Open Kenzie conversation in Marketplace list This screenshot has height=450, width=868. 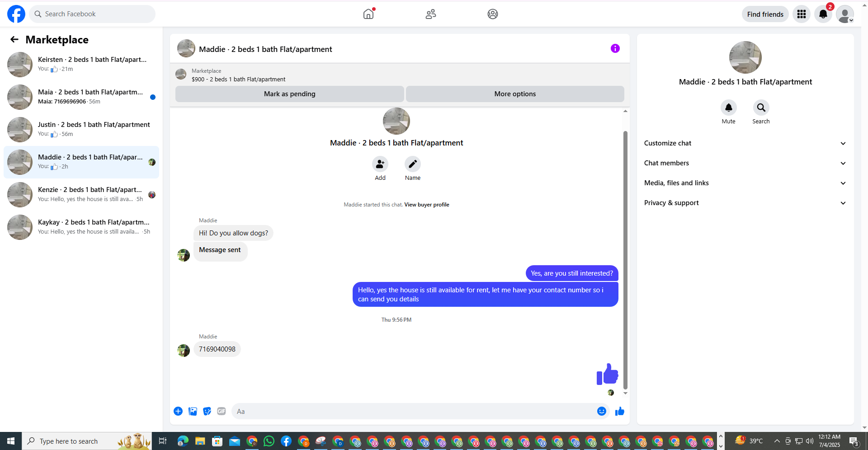(81, 194)
